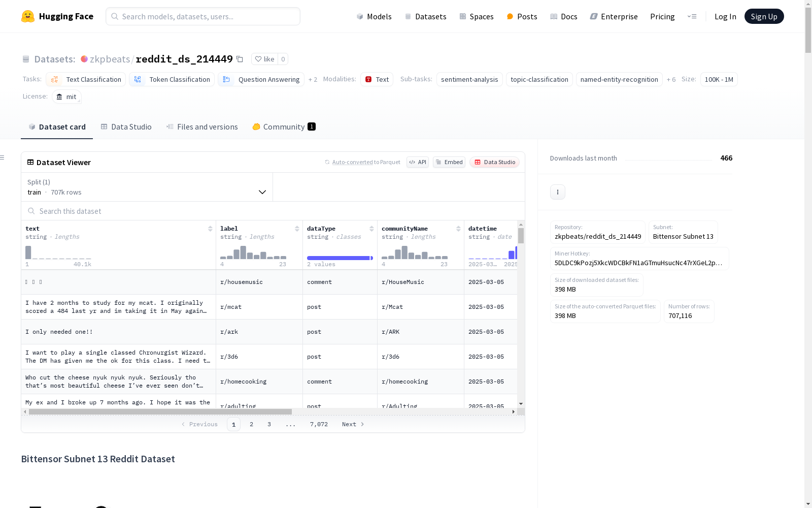The height and width of the screenshot is (508, 812).
Task: Select the r/Mcat communityName cell
Action: coord(421,307)
